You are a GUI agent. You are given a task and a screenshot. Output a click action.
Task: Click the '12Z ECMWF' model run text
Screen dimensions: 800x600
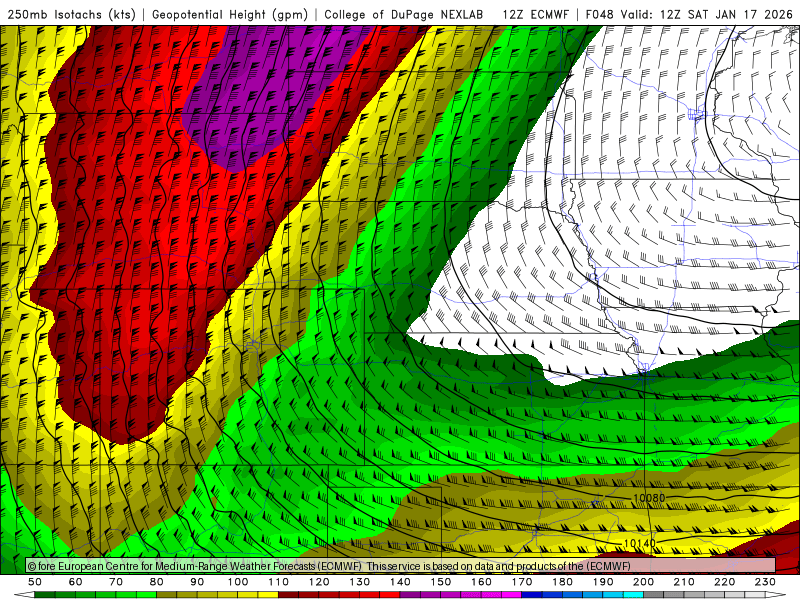535,14
